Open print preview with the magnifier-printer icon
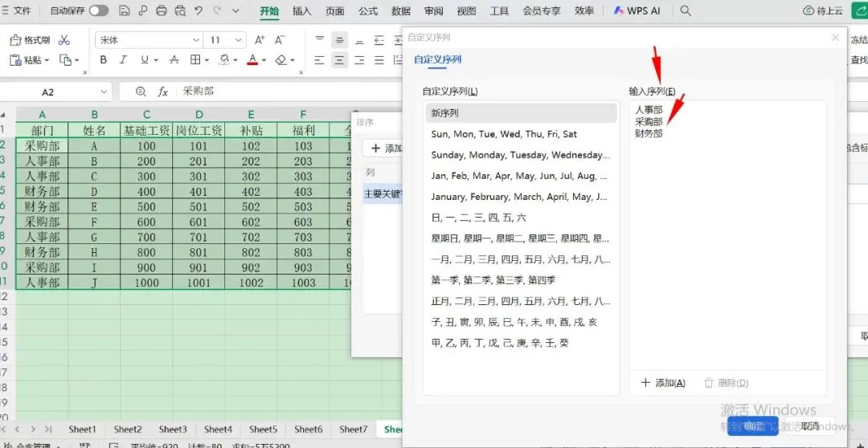Screen dimensions: 868x448 pos(180,10)
